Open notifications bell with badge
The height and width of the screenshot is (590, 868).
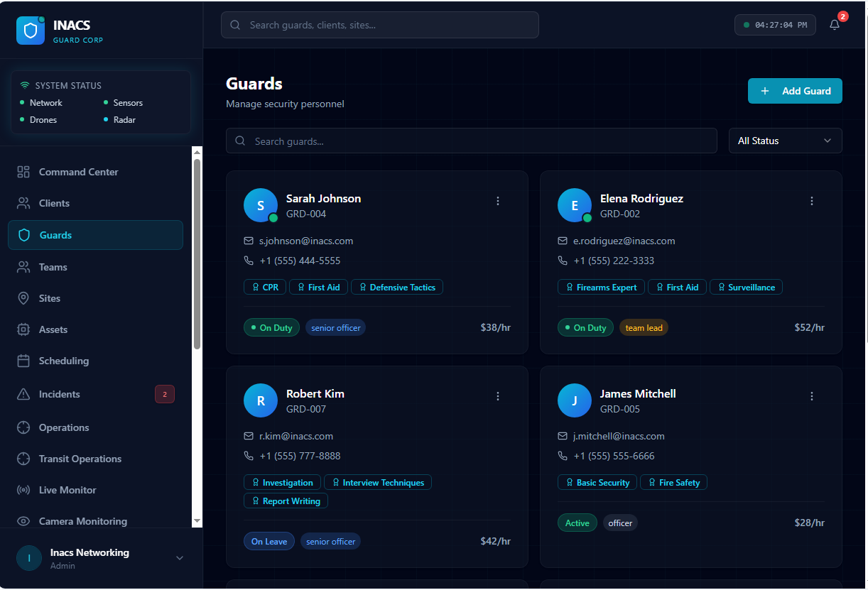tap(835, 25)
